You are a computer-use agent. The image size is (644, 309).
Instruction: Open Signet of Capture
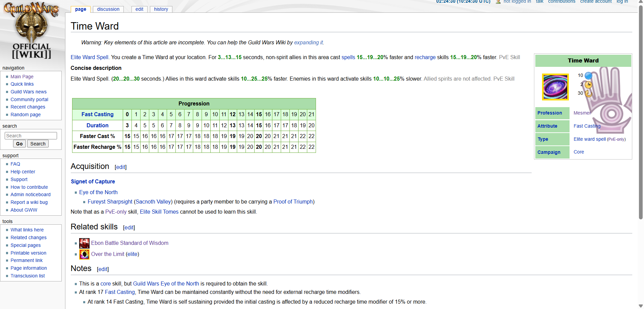(93, 181)
